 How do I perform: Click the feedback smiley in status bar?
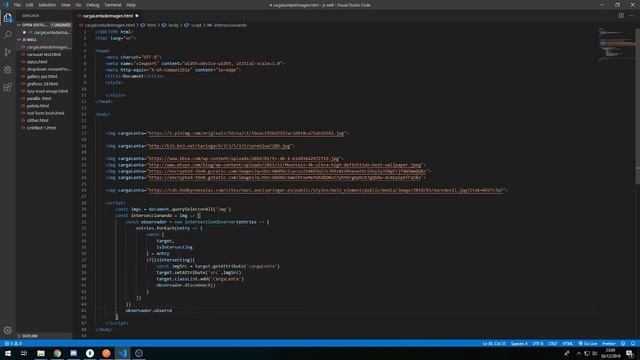tap(623, 344)
